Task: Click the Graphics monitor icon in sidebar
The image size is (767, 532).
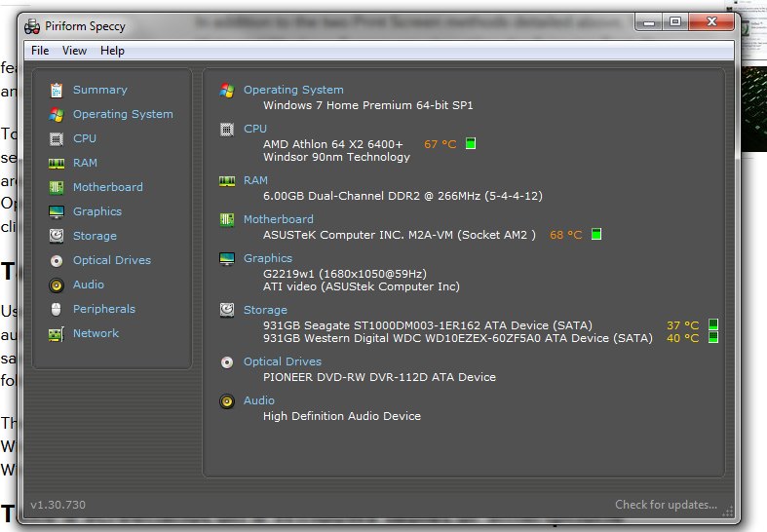Action: [x=57, y=212]
